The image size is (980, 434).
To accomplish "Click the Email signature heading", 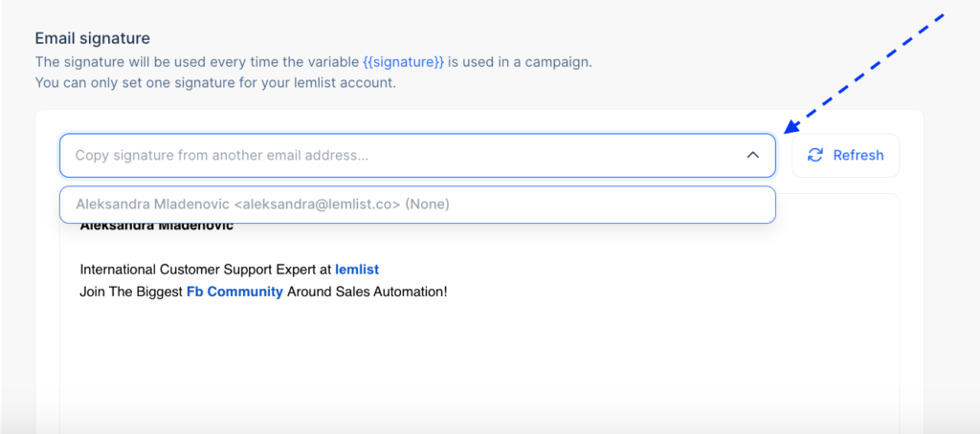I will coord(93,38).
